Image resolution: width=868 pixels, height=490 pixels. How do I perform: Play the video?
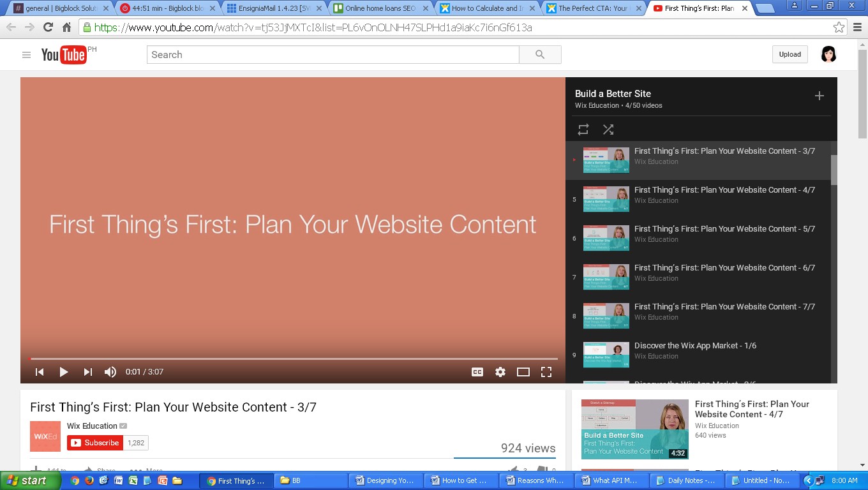[x=64, y=372]
